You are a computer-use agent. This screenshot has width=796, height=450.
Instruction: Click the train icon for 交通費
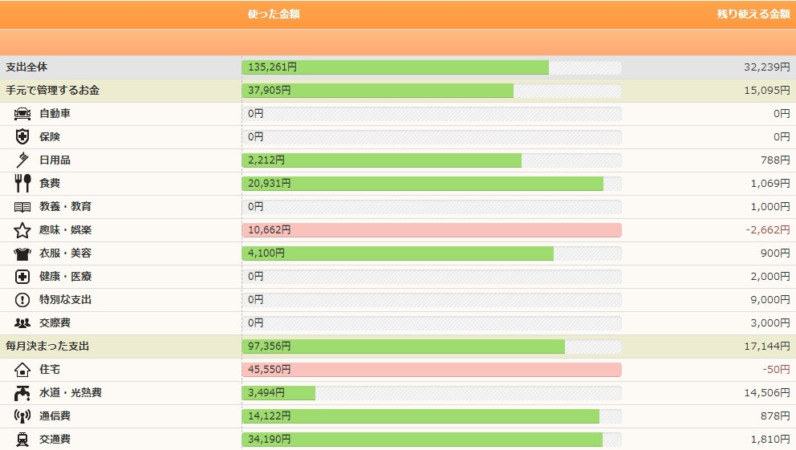point(22,439)
